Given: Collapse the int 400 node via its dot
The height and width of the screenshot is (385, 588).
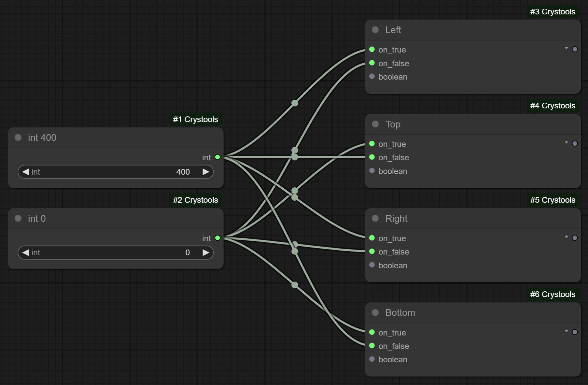Looking at the screenshot, I should 18,137.
